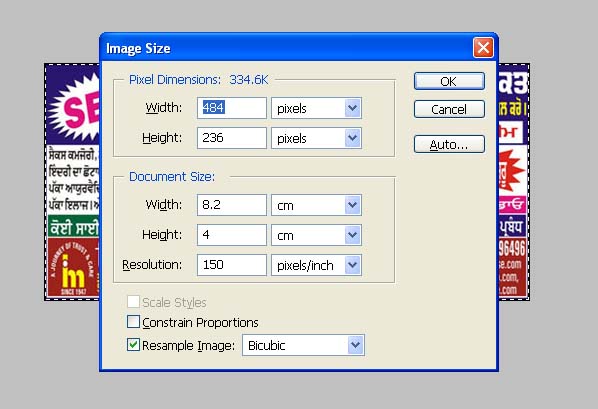Open the Auto resolution settings
This screenshot has width=598, height=409.
click(x=449, y=145)
